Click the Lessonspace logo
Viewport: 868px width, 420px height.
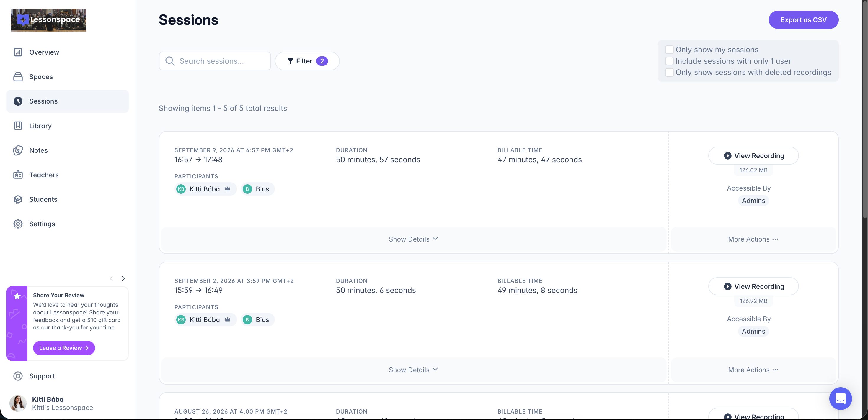48,20
